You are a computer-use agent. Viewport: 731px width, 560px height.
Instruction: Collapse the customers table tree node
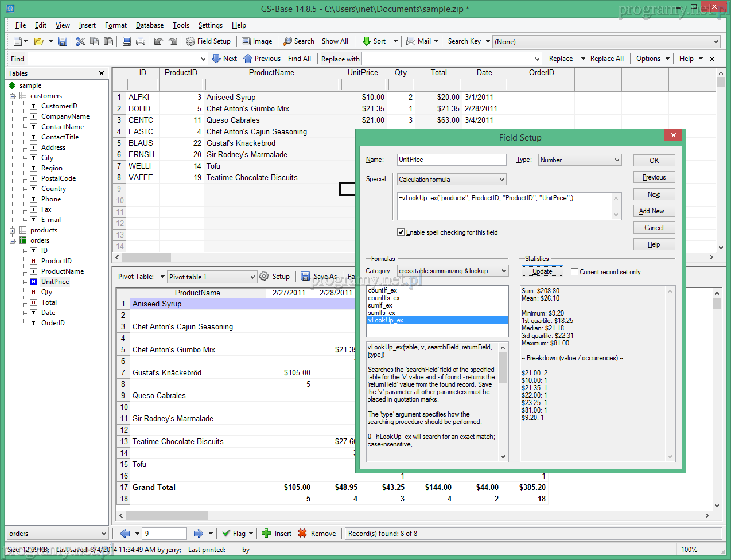click(x=13, y=96)
